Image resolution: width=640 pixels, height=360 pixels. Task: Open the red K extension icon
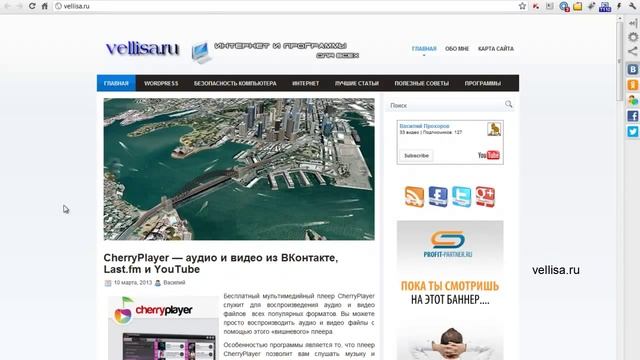[x=536, y=6]
